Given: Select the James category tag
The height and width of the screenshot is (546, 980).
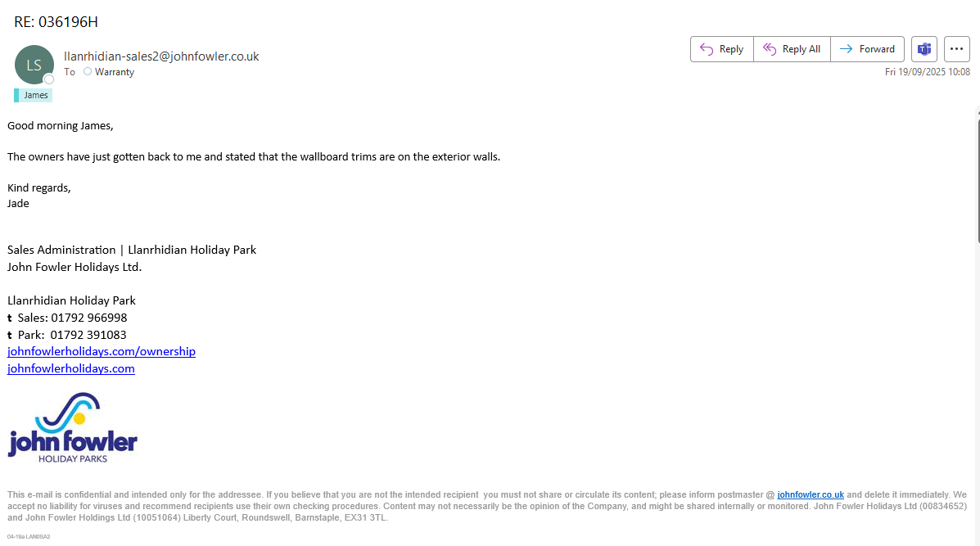Looking at the screenshot, I should coord(35,95).
